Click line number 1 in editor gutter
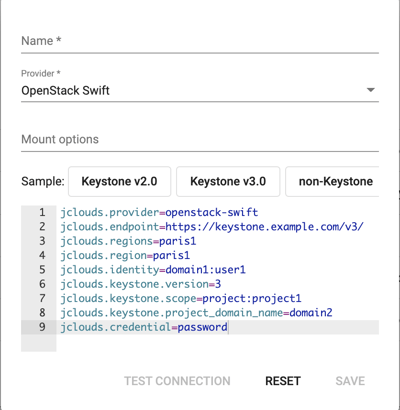Screen dimensions: 400x410 coord(42,212)
